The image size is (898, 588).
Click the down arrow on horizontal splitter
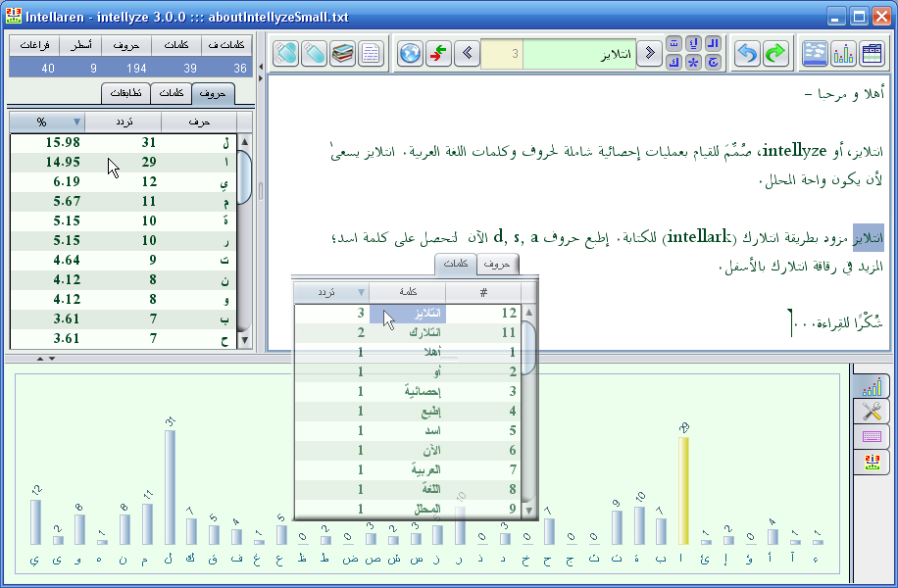[x=52, y=359]
